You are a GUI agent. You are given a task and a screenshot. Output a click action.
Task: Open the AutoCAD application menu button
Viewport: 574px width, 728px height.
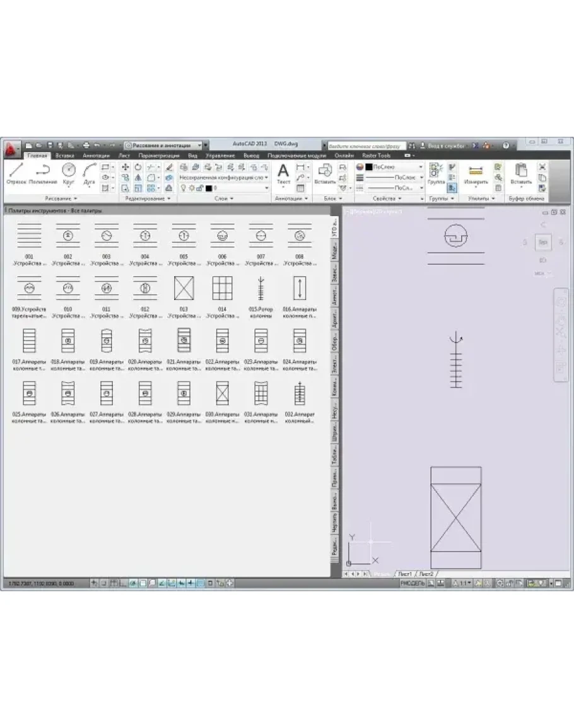(x=11, y=149)
